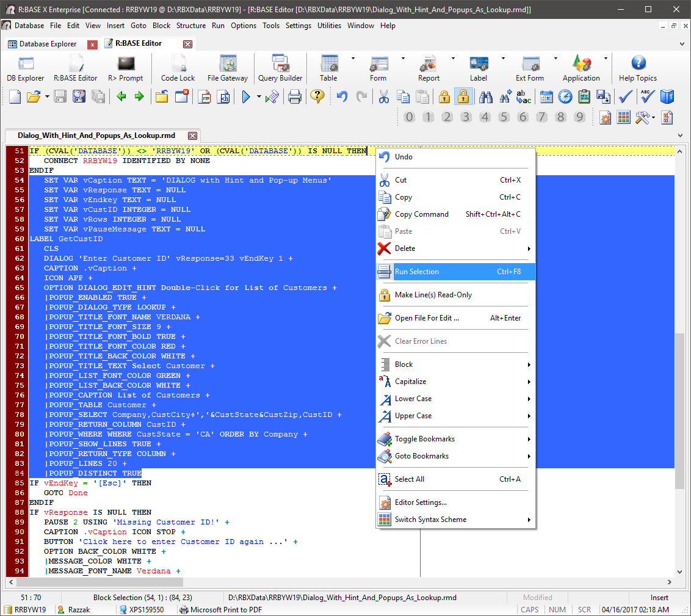Expand the Application toolbar dropdown arrow
The height and width of the screenshot is (616, 691).
pos(606,59)
